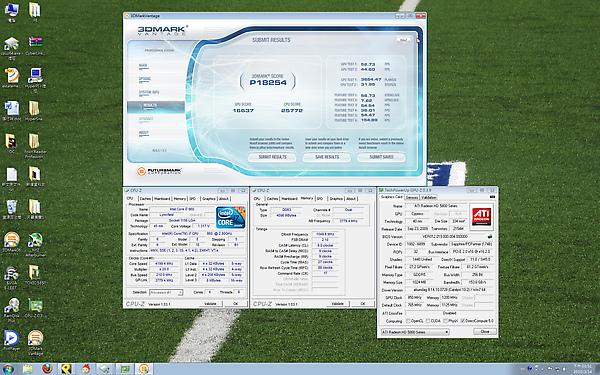Launch the EVGA E-LEET shortcut
The height and width of the screenshot is (375, 600).
pyautogui.click(x=11, y=278)
